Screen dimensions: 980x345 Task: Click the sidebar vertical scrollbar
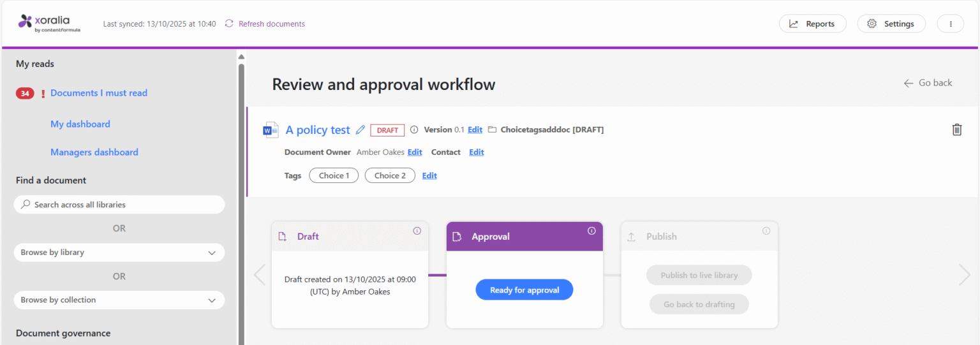(241, 191)
